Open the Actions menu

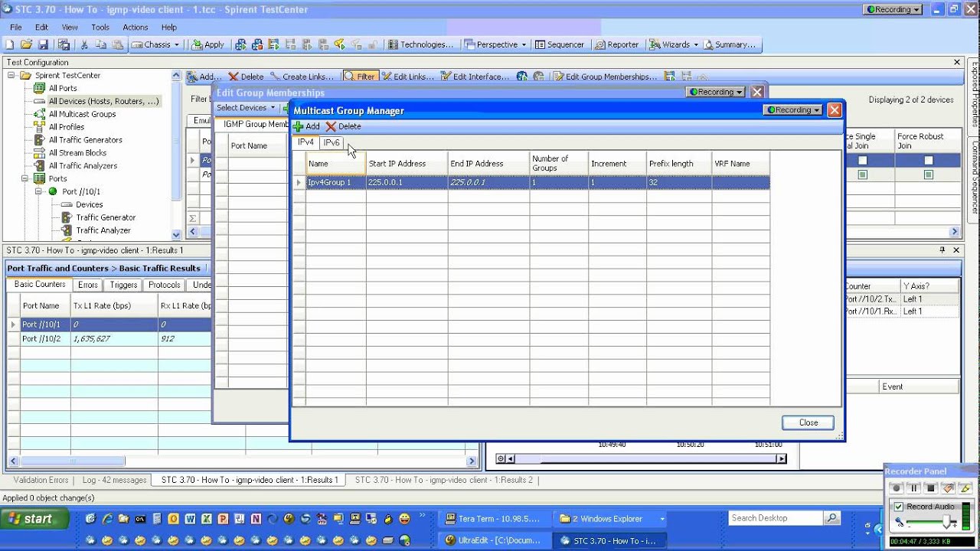pos(136,27)
